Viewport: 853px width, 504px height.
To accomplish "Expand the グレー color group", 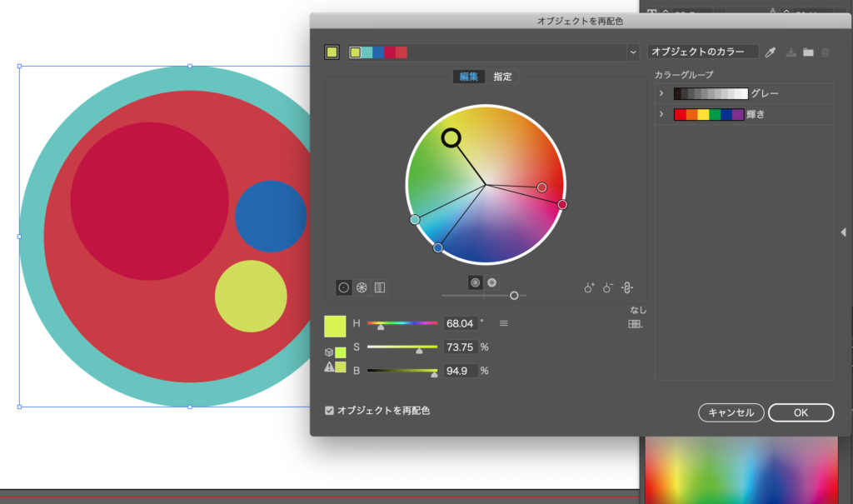I will click(661, 93).
